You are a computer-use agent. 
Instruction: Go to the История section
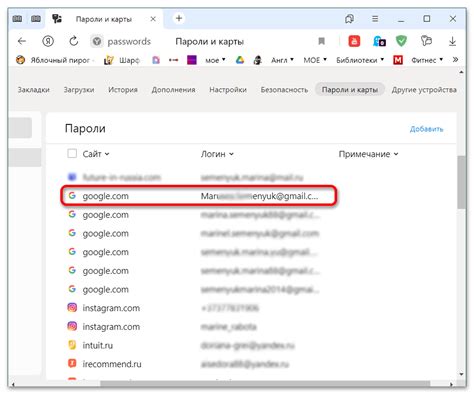coord(123,90)
